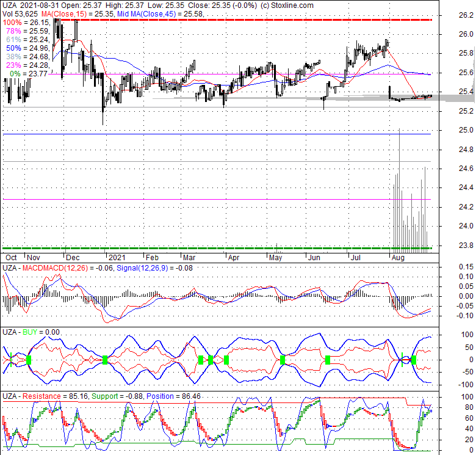Click the '0% = 23.77' level label
Viewport: 476px width, 455px height.
pyautogui.click(x=29, y=73)
